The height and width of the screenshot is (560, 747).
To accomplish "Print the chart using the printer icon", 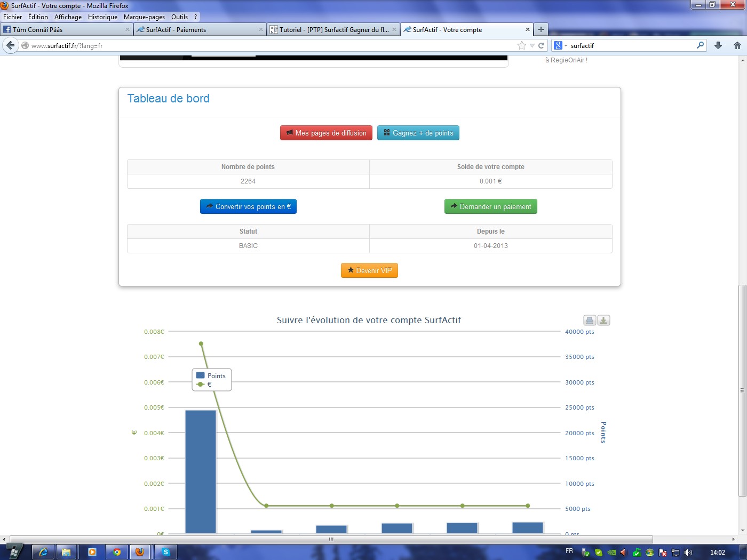I will point(590,321).
